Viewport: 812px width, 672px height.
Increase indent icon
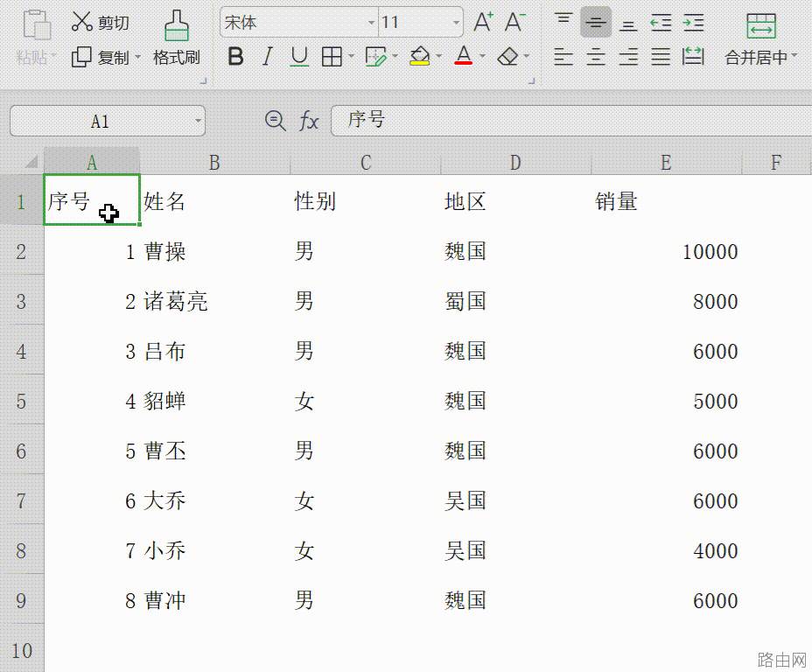click(693, 22)
